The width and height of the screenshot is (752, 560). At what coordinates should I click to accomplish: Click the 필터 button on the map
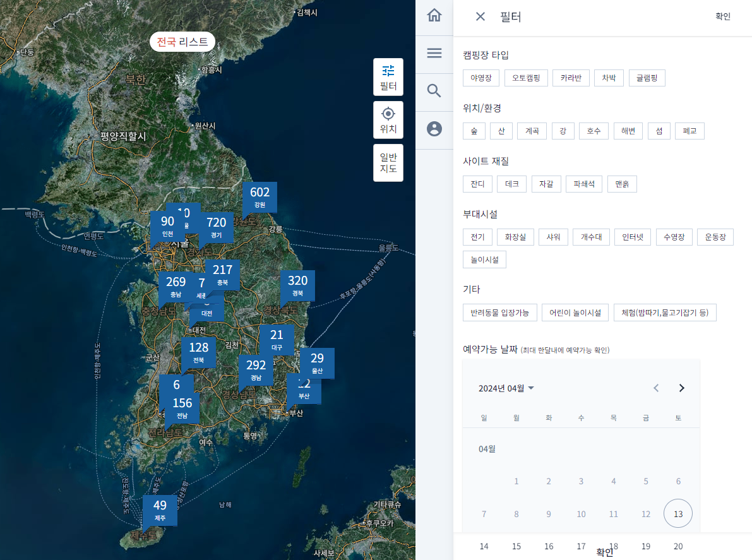tap(388, 77)
